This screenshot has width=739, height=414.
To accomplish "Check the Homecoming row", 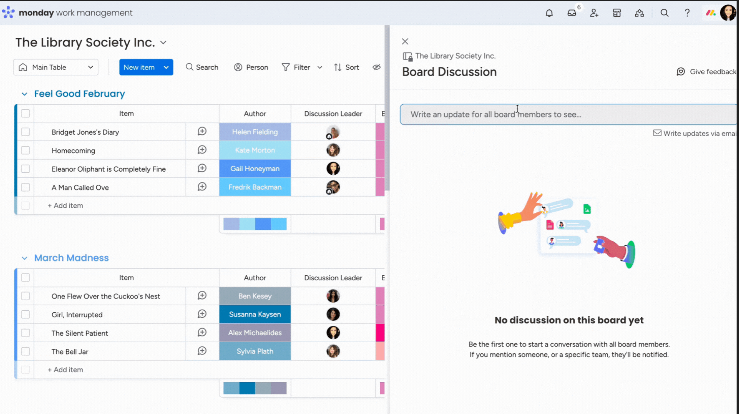I will [x=25, y=150].
